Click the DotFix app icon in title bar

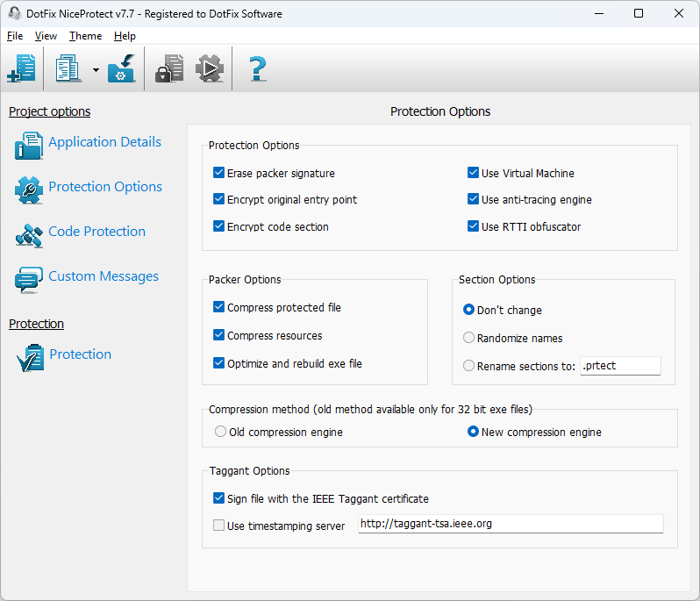(15, 13)
